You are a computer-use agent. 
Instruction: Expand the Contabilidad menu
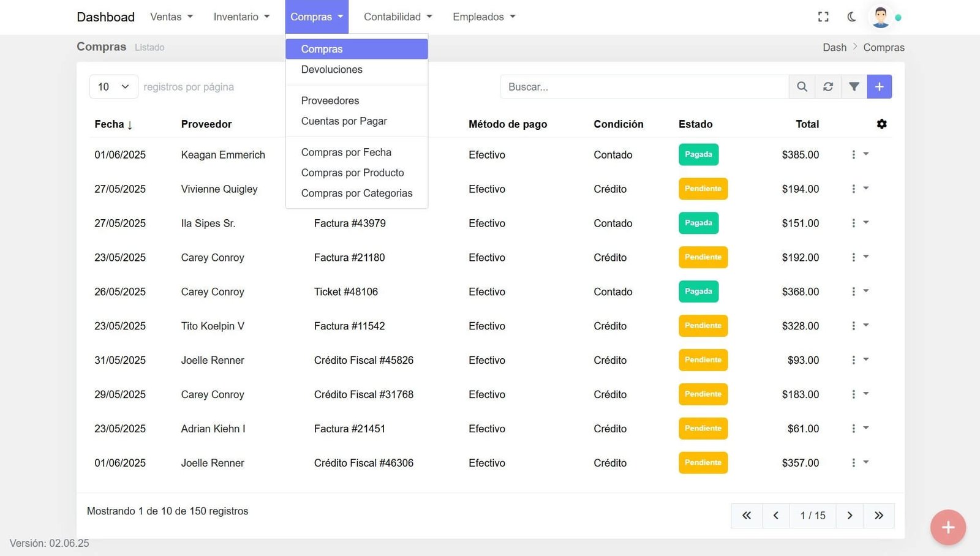(398, 17)
